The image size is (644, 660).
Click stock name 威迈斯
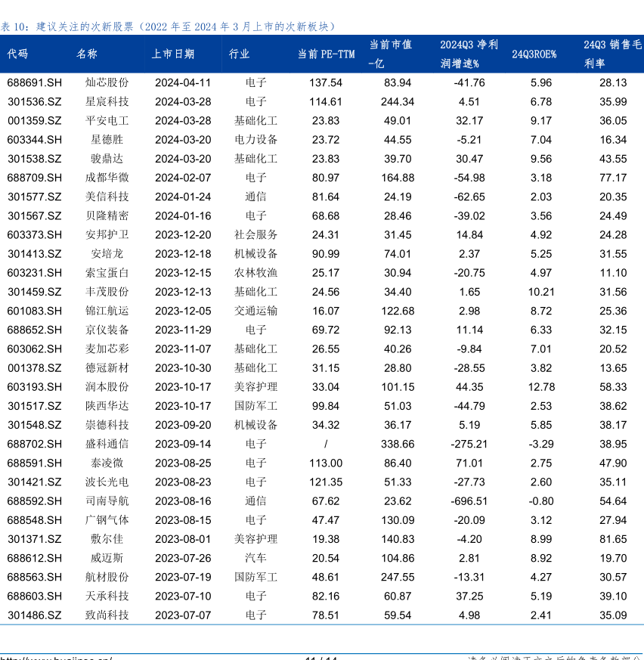[x=107, y=558]
